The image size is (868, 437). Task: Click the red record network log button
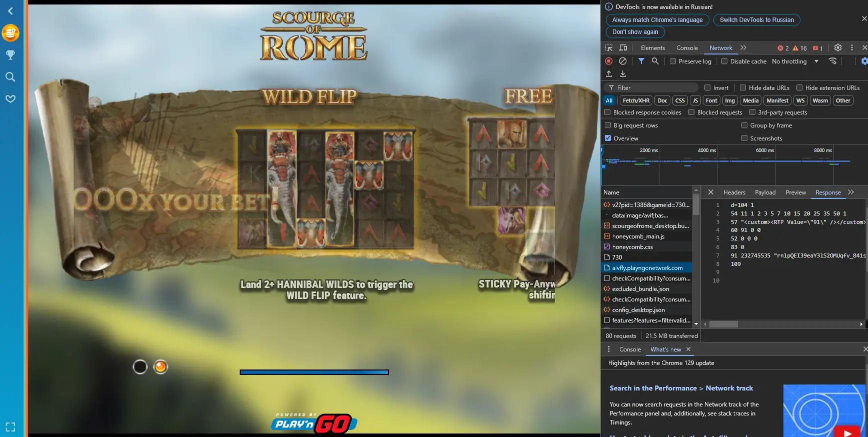(x=609, y=61)
